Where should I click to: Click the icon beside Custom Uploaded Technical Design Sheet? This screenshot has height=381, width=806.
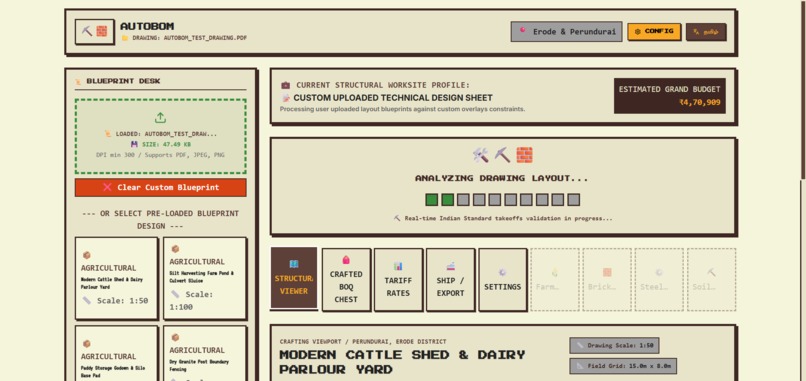pos(286,98)
